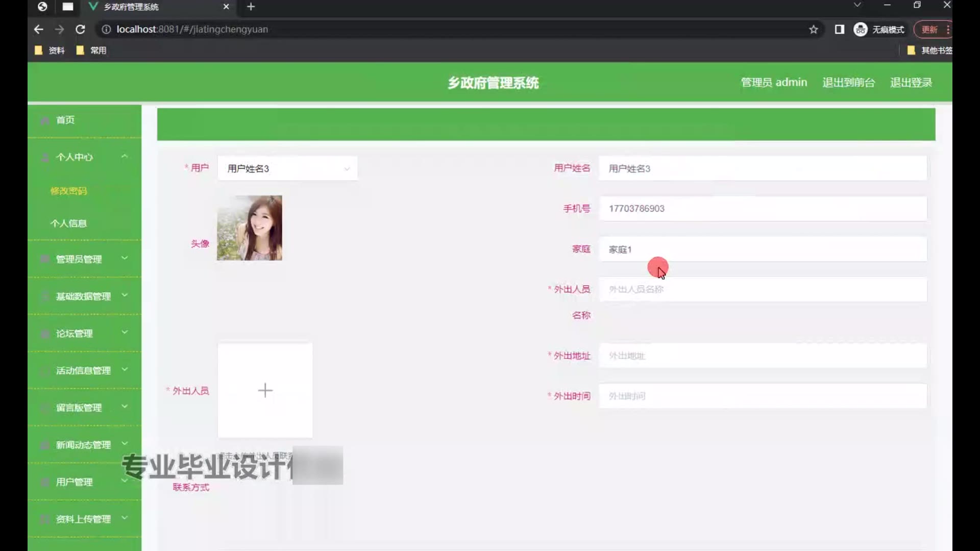Open the 用户 dropdown selector
This screenshot has width=980, height=551.
coord(287,168)
